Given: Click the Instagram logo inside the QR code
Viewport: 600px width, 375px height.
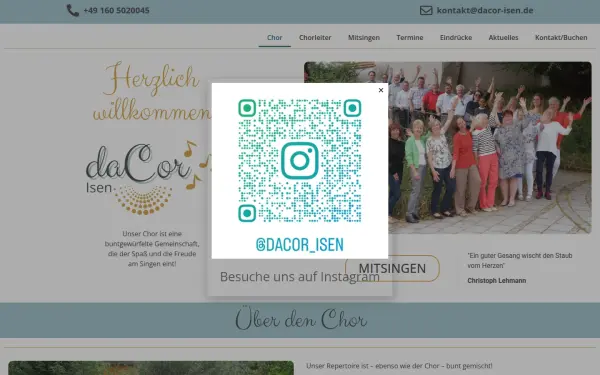Looking at the screenshot, I should [x=300, y=161].
